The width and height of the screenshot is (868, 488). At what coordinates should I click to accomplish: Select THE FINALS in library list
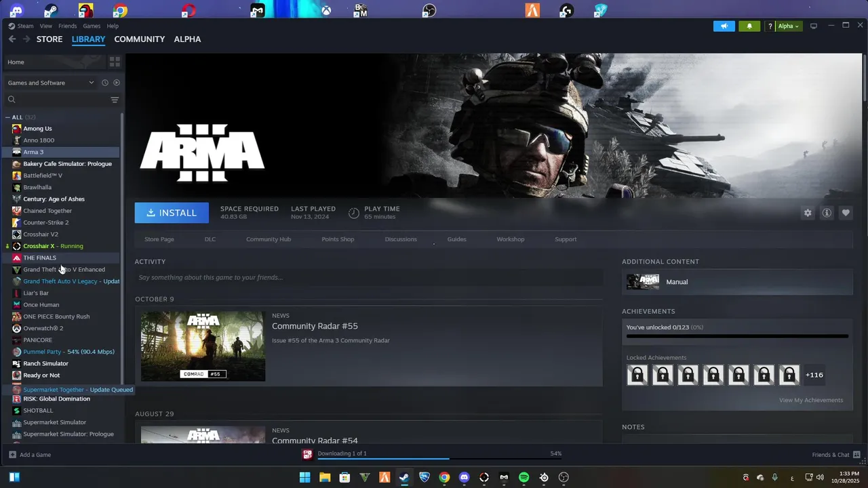[61, 258]
